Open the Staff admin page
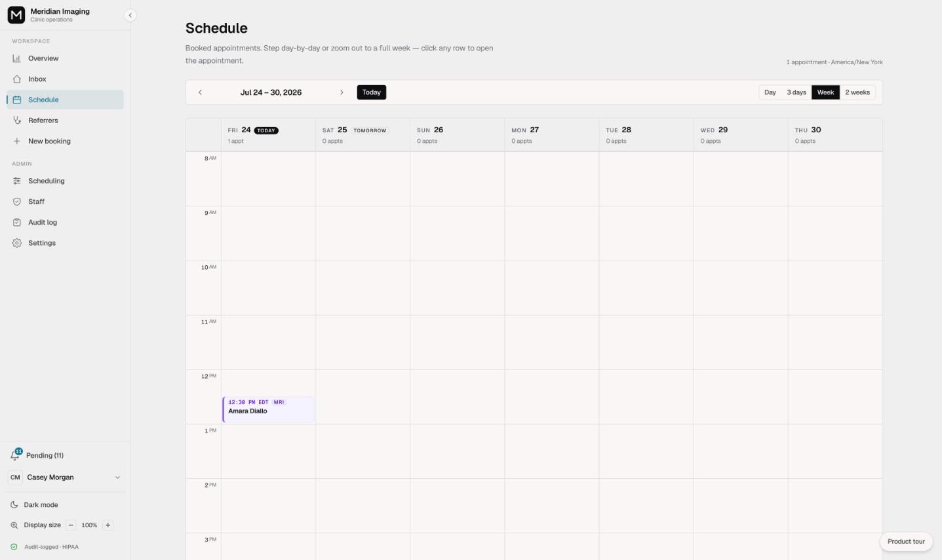Screen dimensions: 942x560 click(x=65, y=202)
